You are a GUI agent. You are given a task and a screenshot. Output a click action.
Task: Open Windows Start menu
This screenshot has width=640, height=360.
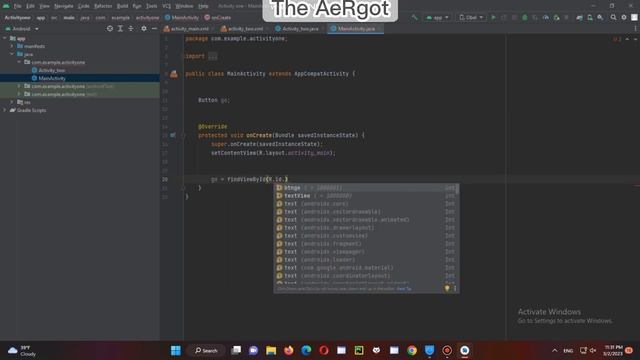[176, 351]
